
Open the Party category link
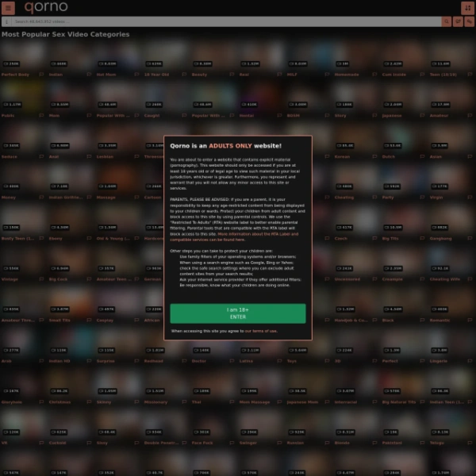pos(388,198)
